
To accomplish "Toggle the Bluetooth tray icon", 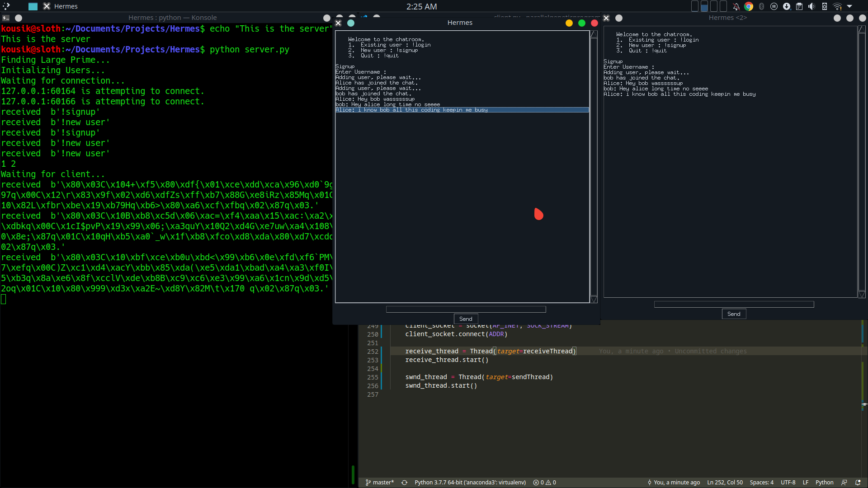I will 761,6.
